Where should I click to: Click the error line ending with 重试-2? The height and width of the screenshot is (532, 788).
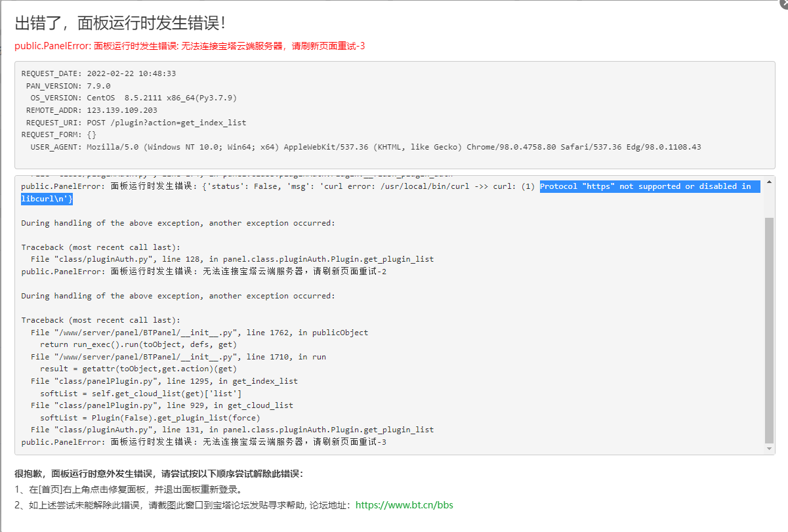tap(203, 272)
